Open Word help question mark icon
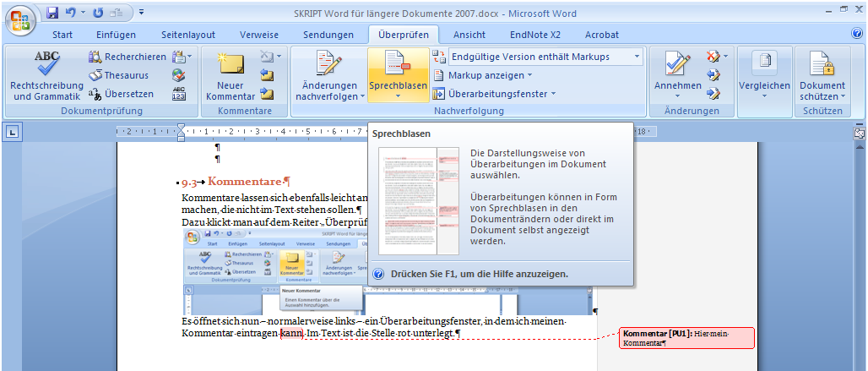This screenshot has width=868, height=371. [x=858, y=33]
